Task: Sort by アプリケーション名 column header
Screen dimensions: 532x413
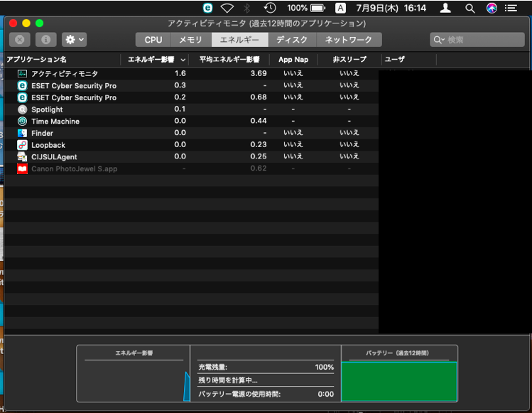Action: pyautogui.click(x=37, y=60)
